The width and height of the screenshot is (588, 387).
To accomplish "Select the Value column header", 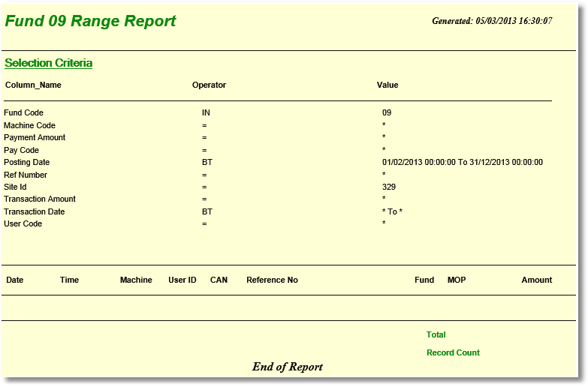I will point(387,85).
